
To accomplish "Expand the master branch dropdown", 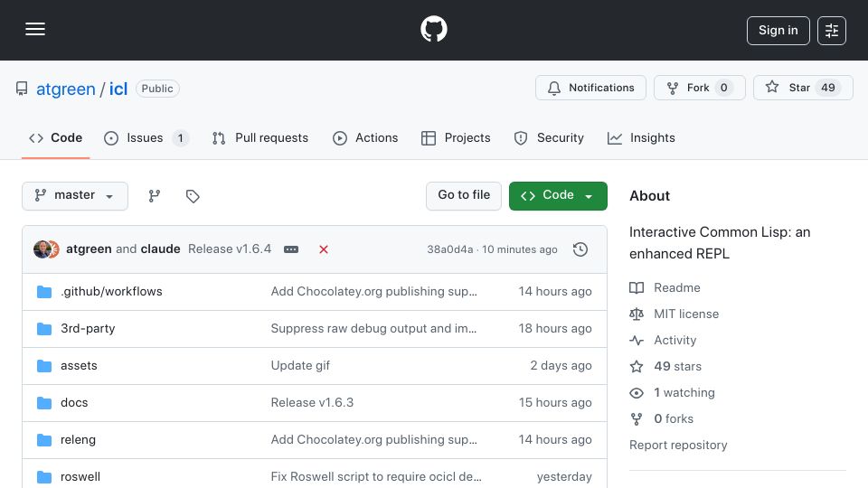I will tap(75, 196).
